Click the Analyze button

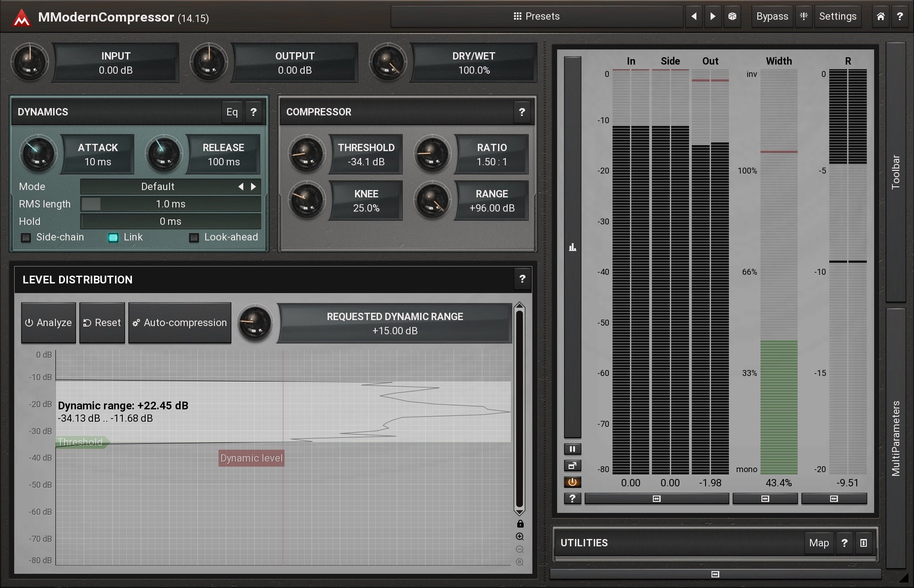click(49, 323)
